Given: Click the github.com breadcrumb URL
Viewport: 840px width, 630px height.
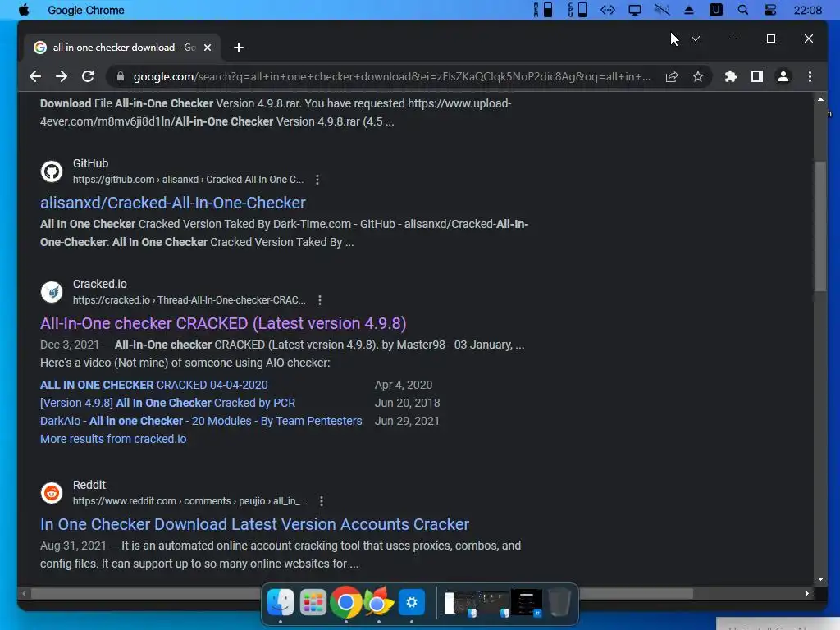Looking at the screenshot, I should (x=188, y=180).
